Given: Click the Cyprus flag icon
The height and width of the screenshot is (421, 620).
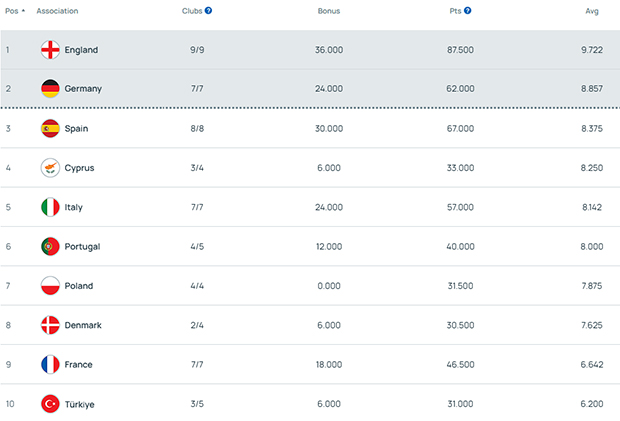Looking at the screenshot, I should [x=50, y=167].
